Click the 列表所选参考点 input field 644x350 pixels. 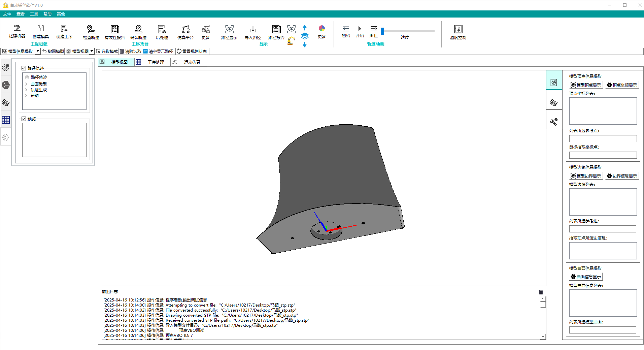click(x=603, y=138)
